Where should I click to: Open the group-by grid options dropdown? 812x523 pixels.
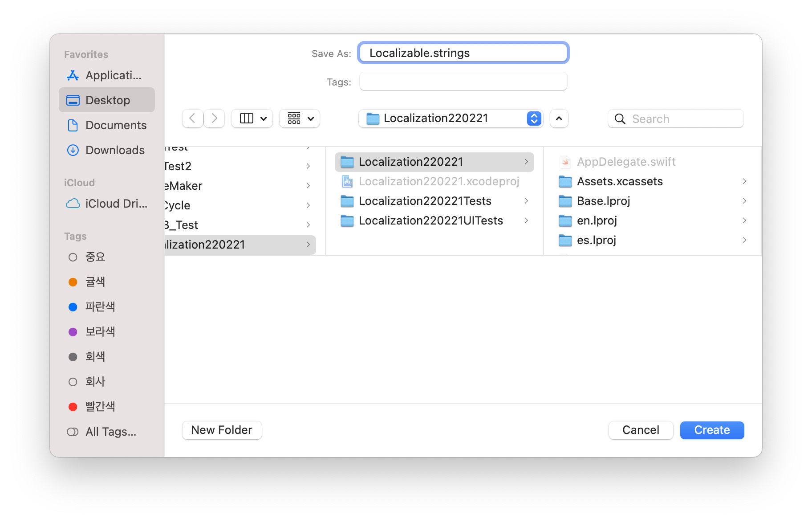[x=300, y=118]
